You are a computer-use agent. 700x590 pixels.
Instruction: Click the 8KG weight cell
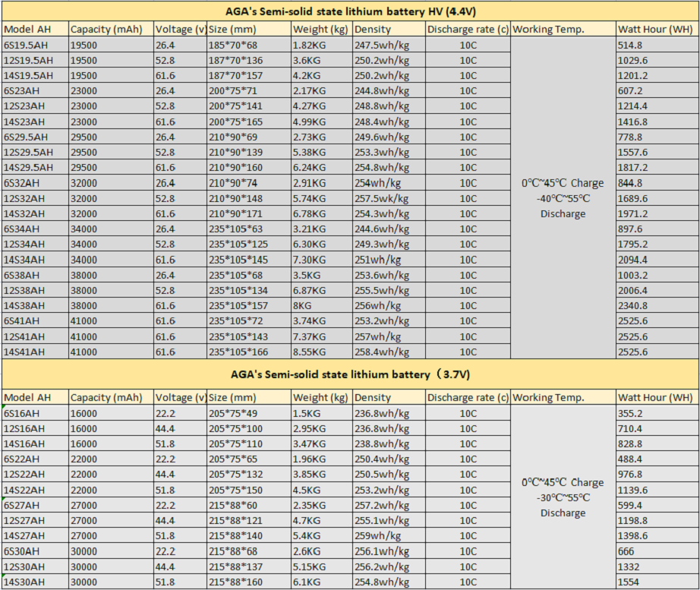click(322, 305)
